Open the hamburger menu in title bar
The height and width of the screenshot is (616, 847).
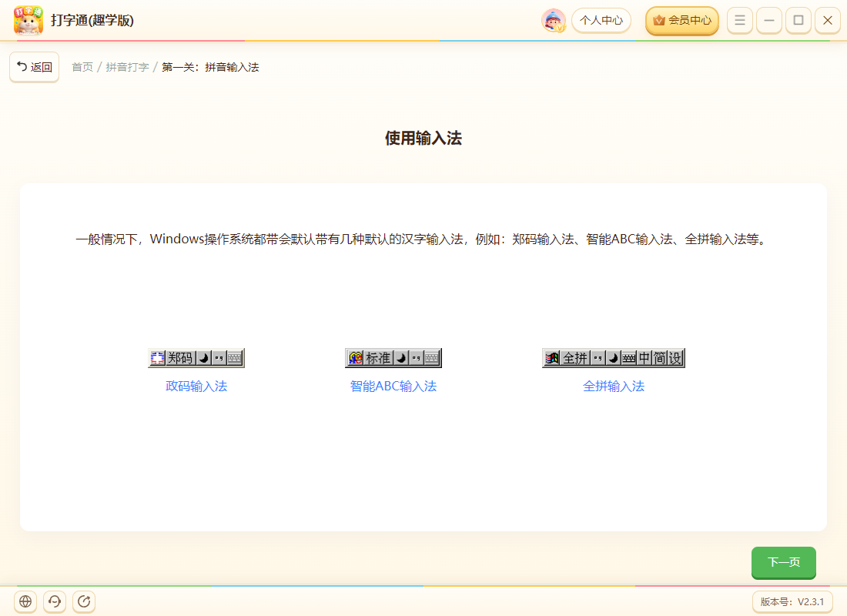click(x=740, y=21)
